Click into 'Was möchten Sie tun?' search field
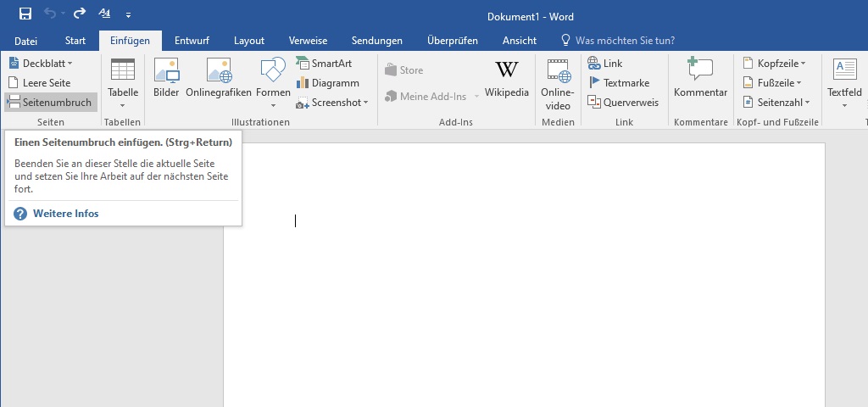The image size is (868, 407). pyautogui.click(x=625, y=41)
